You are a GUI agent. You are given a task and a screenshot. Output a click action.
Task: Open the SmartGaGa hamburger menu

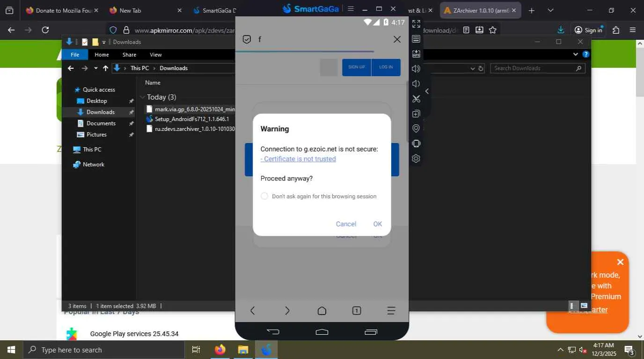click(351, 8)
